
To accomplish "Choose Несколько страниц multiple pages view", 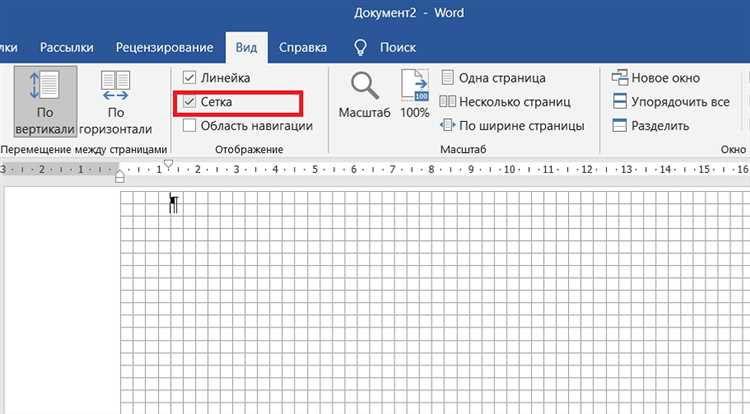I will 505,101.
